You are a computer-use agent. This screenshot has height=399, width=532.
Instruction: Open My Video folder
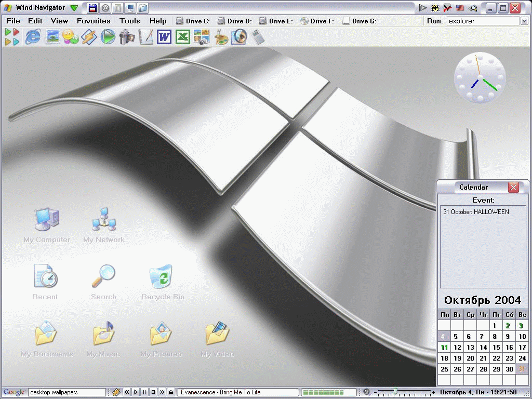(x=218, y=339)
